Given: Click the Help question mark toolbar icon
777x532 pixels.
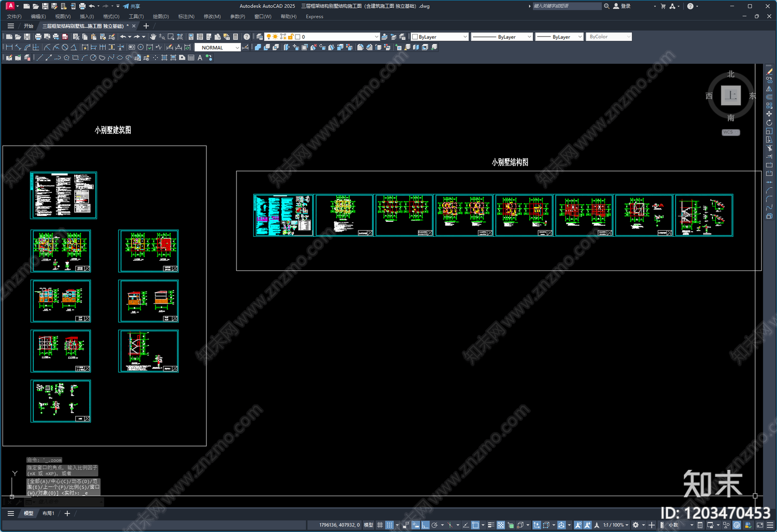Looking at the screenshot, I should click(x=247, y=37).
